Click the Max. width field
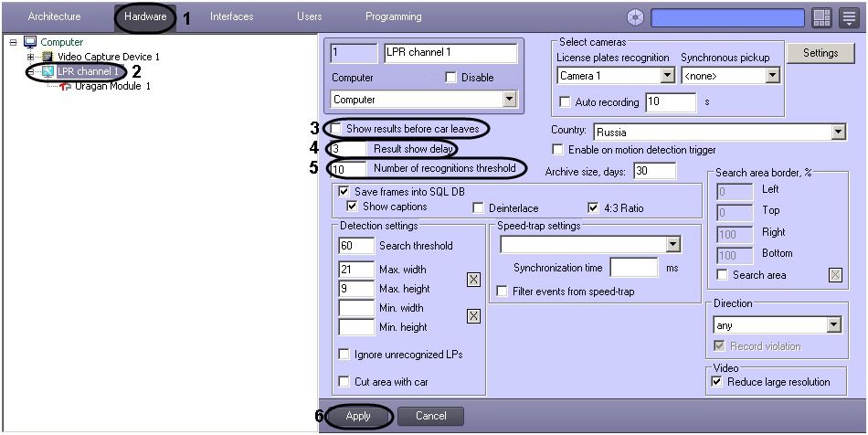The width and height of the screenshot is (868, 435). coord(356,269)
